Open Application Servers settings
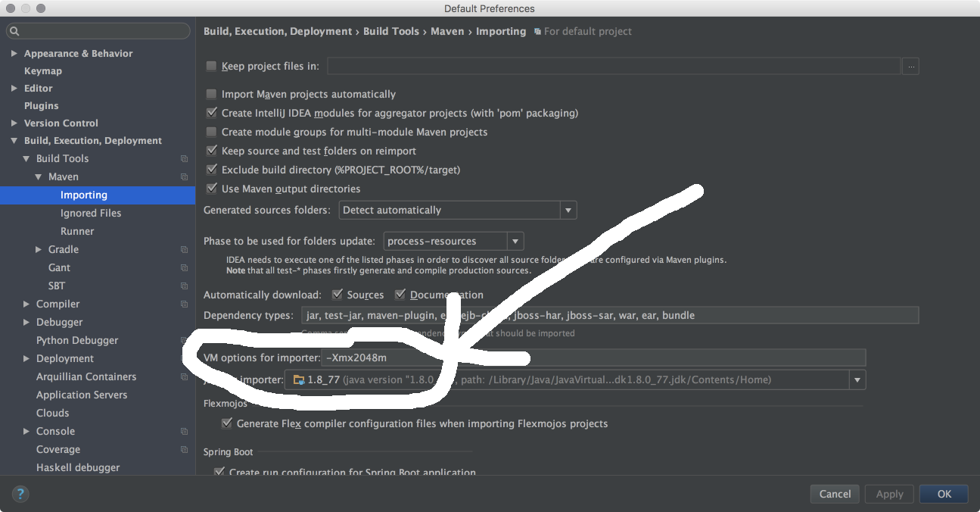The image size is (980, 512). [x=82, y=395]
